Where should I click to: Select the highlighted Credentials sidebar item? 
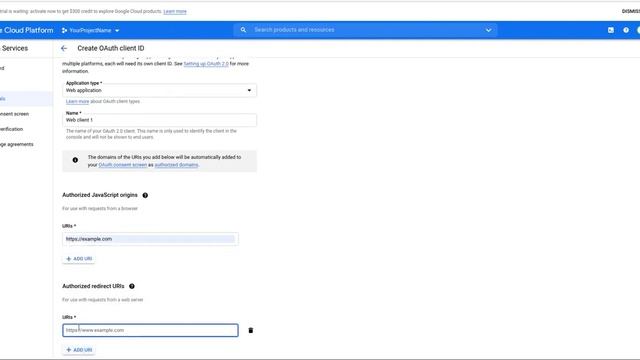26,99
